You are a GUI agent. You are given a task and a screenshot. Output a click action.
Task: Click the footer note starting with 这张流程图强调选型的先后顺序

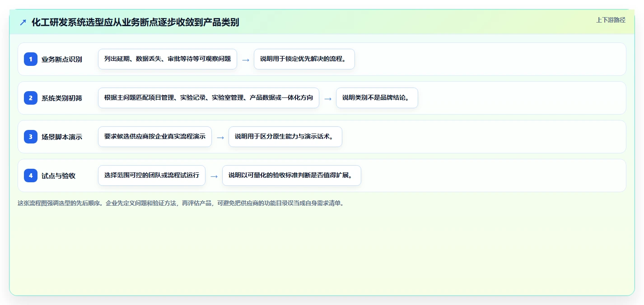pos(182,203)
